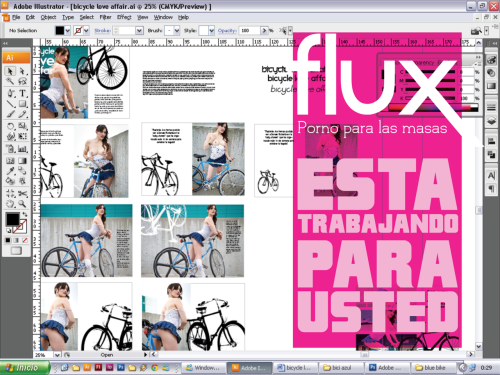
Task: Switch to bici azul taskbar folder
Action: coord(341,368)
